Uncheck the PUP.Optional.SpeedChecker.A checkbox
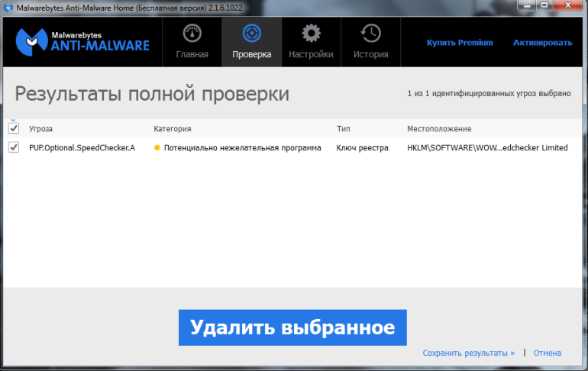 14,147
